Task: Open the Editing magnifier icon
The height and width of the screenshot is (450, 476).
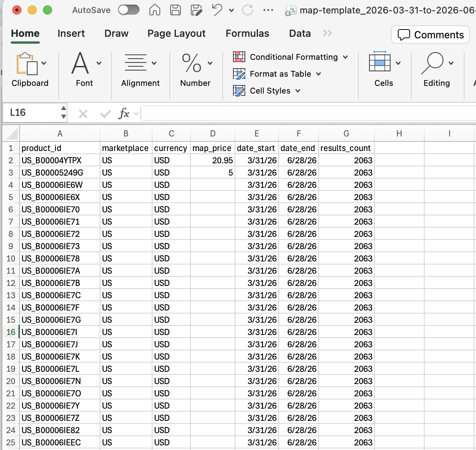Action: (x=433, y=63)
